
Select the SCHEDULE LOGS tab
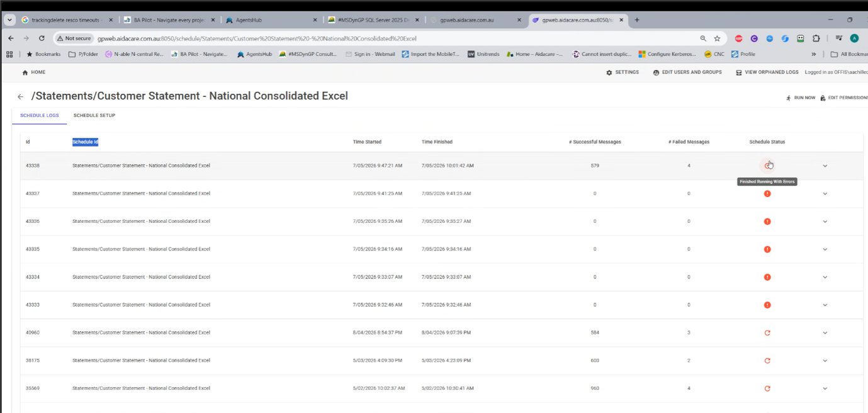coord(39,115)
